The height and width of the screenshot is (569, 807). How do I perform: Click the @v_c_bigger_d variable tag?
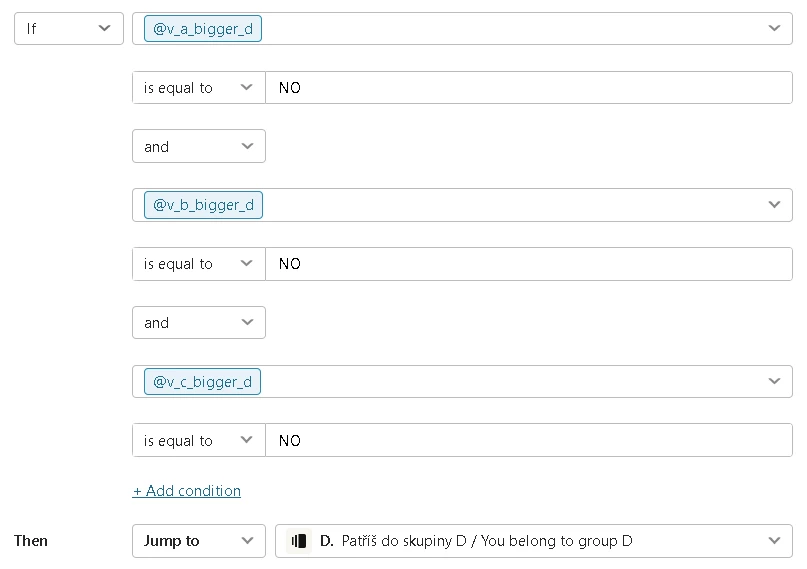[x=203, y=382]
